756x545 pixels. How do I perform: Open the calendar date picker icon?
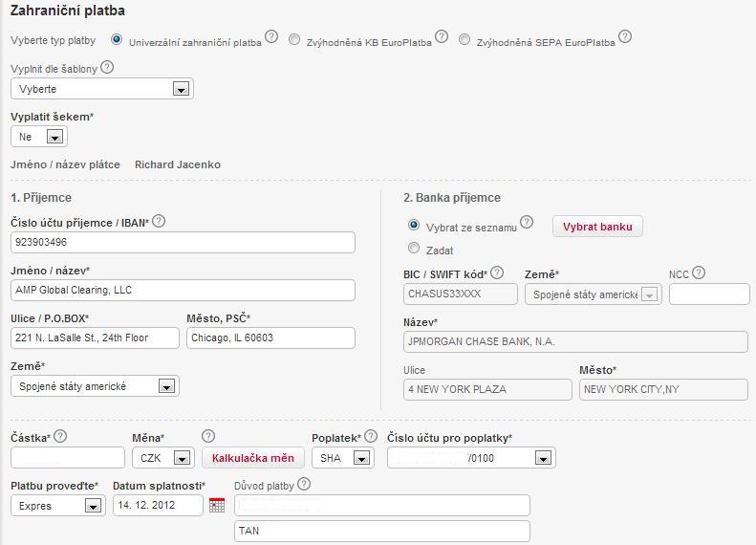(x=217, y=506)
